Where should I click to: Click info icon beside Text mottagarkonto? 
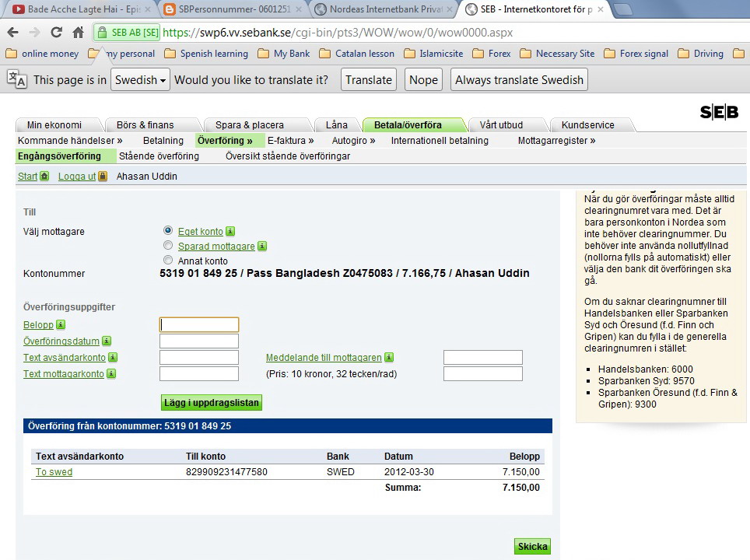pos(111,373)
